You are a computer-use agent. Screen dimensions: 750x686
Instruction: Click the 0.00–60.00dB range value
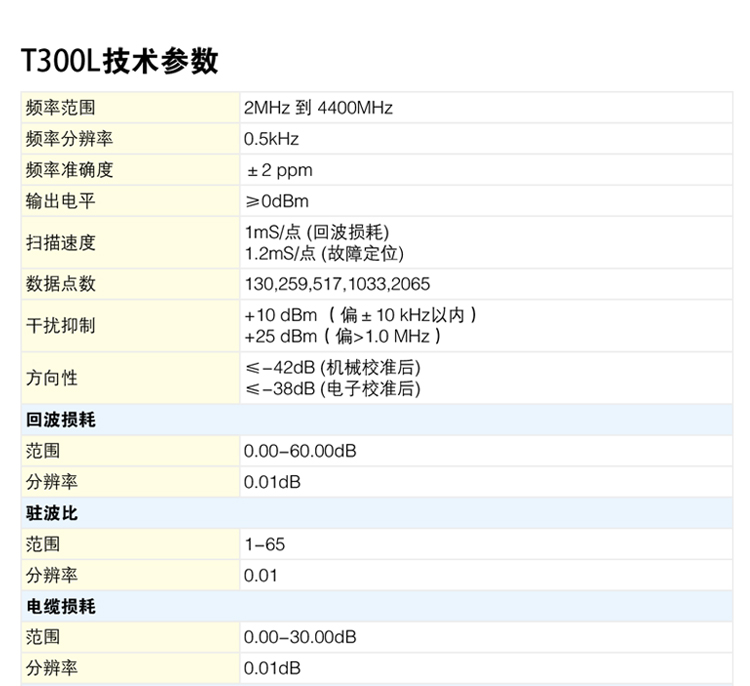coord(300,451)
